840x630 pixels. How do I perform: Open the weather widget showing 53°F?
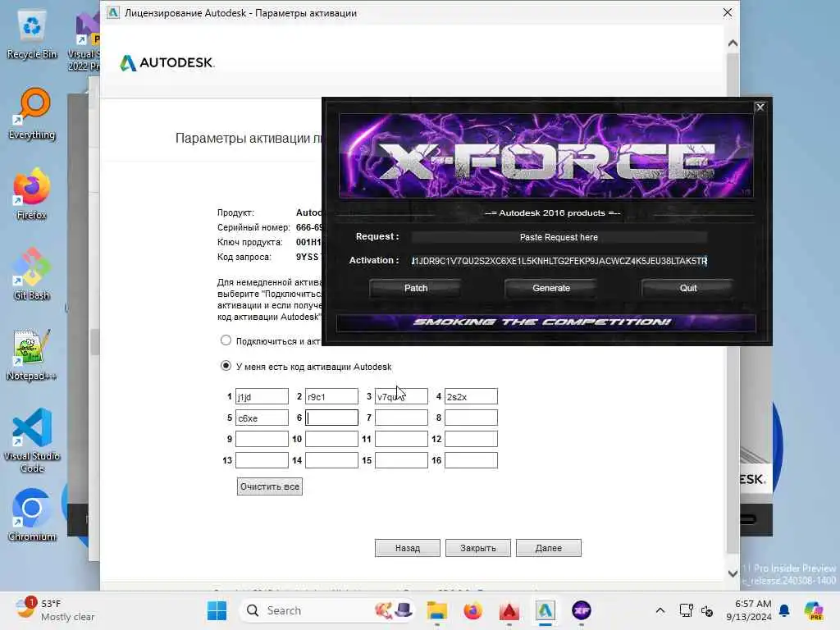pos(55,610)
